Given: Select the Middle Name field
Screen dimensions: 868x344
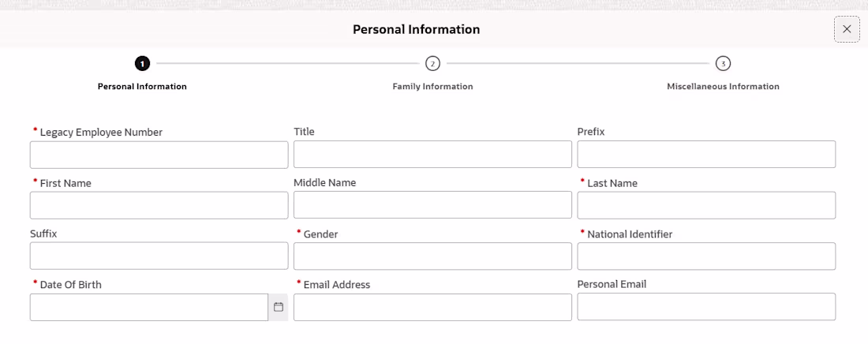Looking at the screenshot, I should point(432,205).
